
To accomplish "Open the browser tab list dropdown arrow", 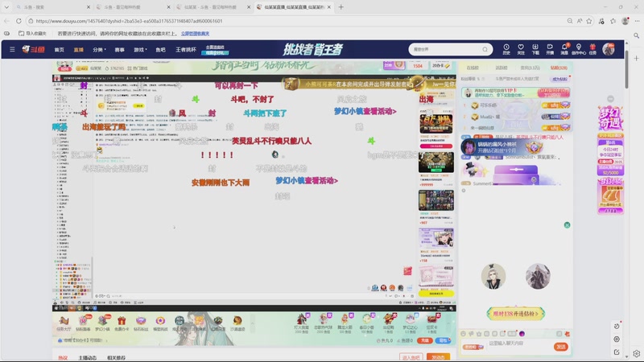I will [6, 7].
